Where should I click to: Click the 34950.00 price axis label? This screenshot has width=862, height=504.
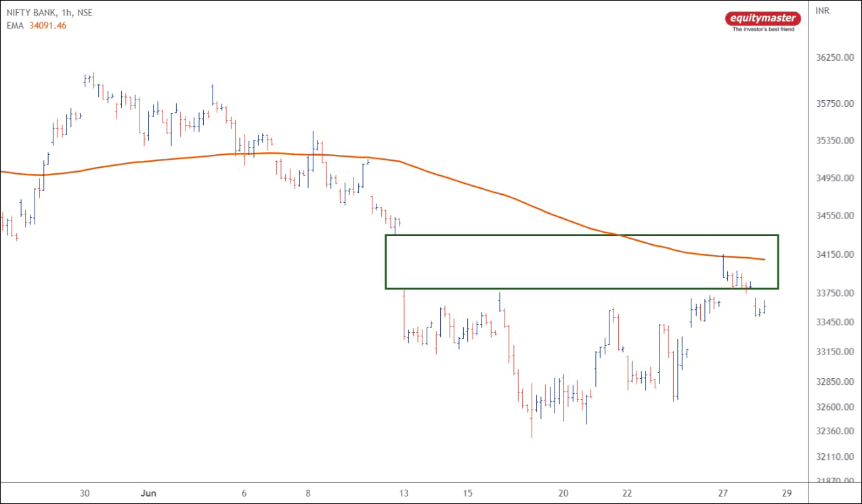[x=834, y=178]
